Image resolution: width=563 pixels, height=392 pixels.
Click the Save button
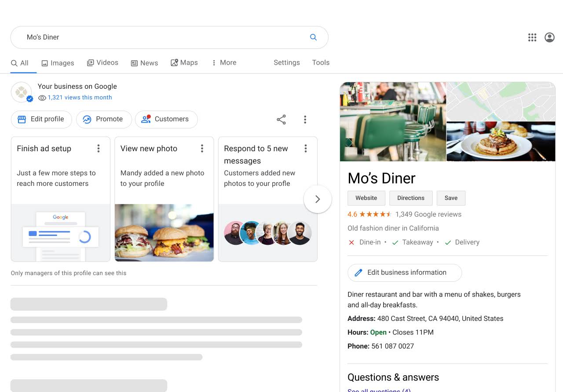tap(451, 198)
